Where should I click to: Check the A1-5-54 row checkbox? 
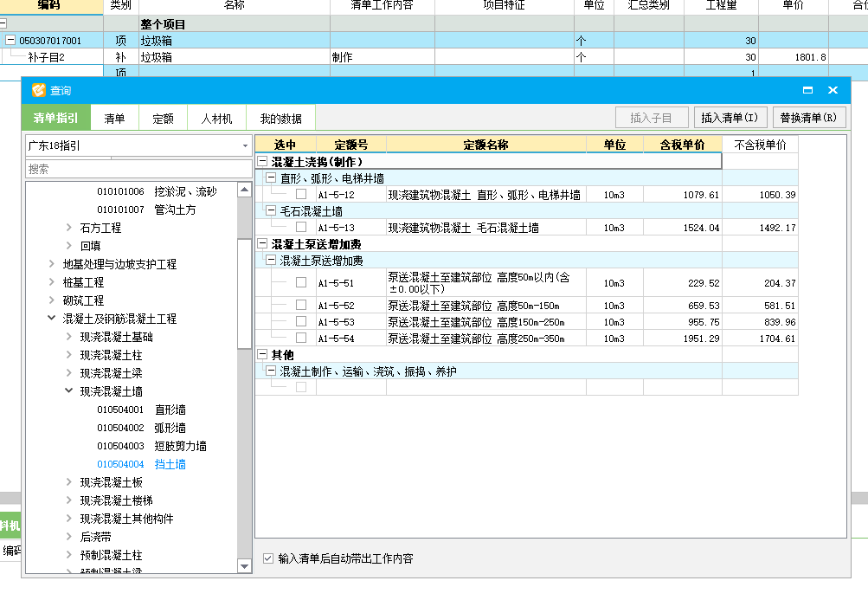301,338
